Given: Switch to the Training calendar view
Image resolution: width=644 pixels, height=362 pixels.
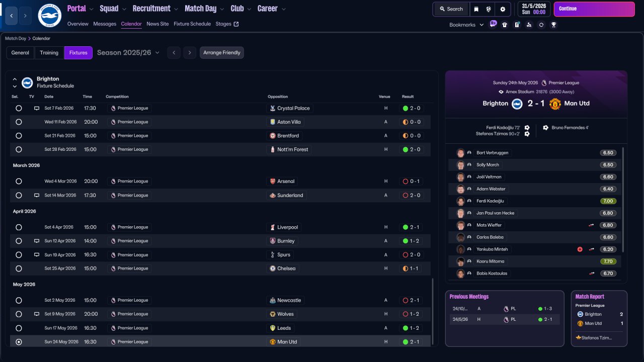Looking at the screenshot, I should (49, 53).
